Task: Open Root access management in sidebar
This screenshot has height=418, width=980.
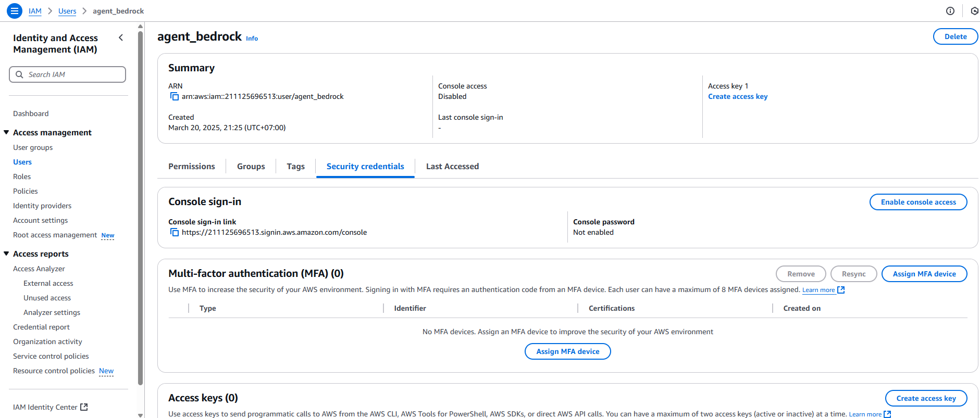Action: click(x=55, y=235)
